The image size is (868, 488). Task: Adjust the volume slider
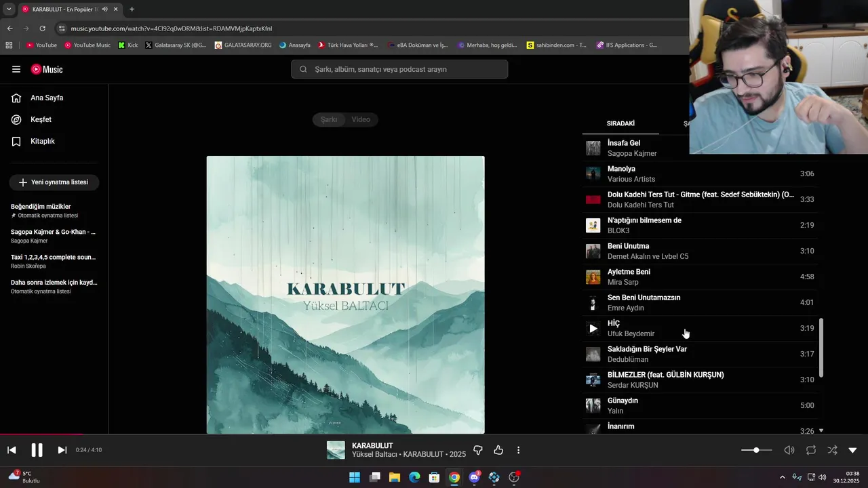click(756, 450)
